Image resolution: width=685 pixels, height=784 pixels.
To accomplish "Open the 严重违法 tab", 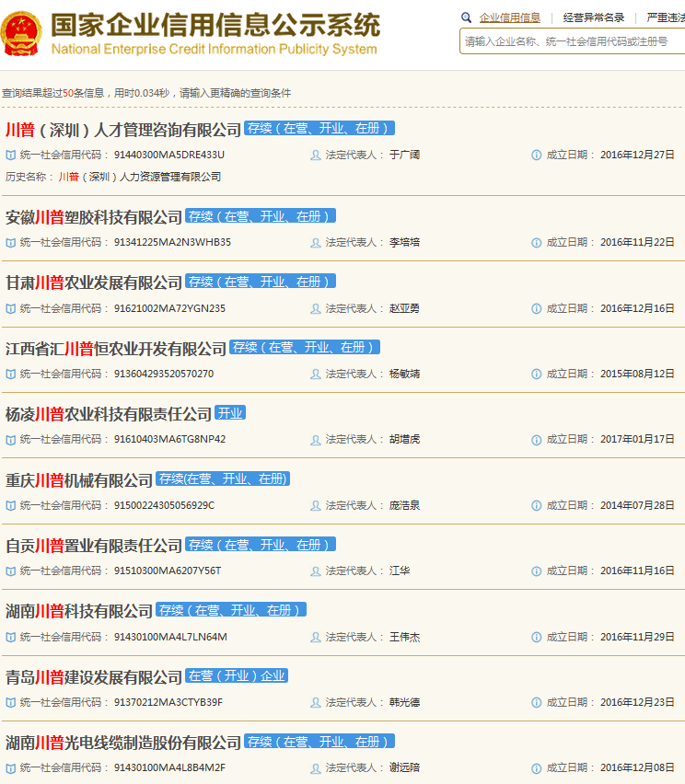I will (x=666, y=17).
